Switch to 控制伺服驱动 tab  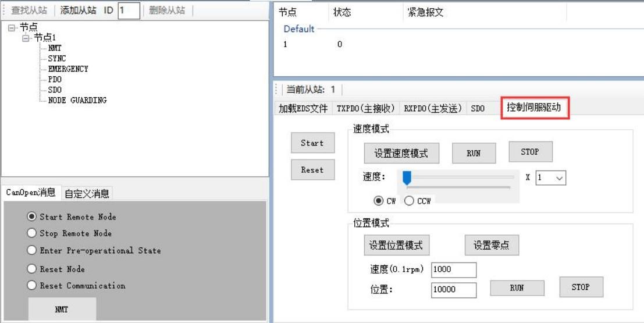(533, 108)
